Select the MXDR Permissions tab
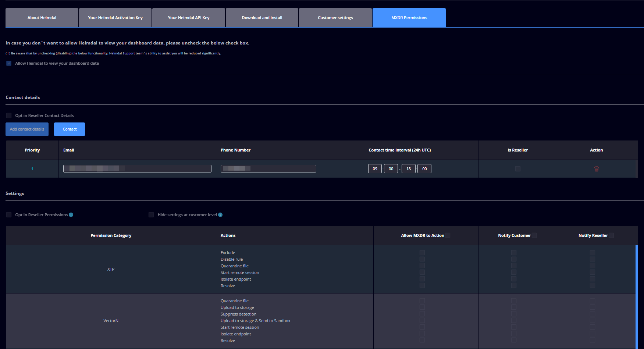 point(409,18)
